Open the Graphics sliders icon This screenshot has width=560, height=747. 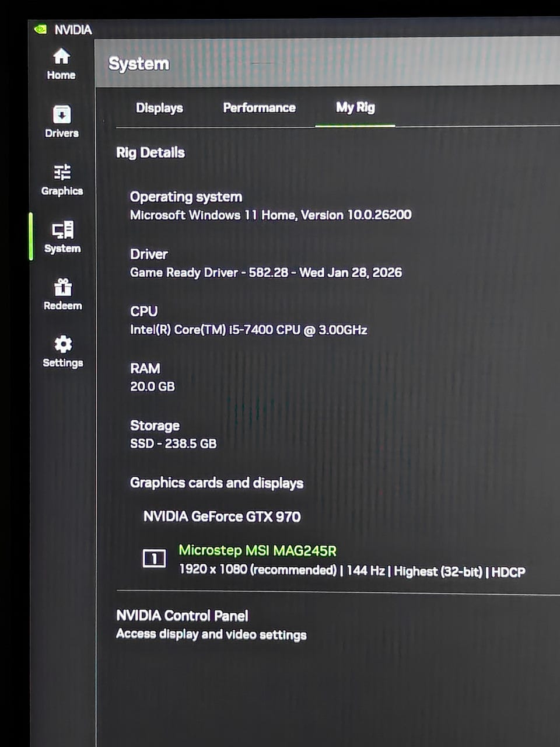[x=62, y=172]
